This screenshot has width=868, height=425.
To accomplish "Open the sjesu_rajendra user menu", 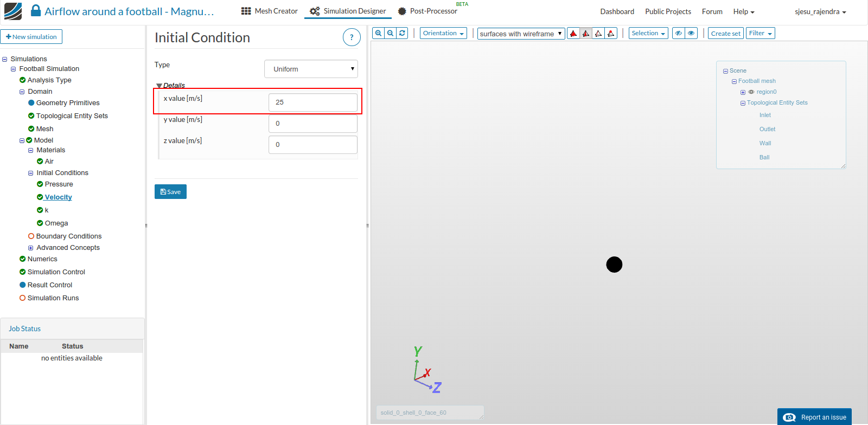I will click(x=820, y=11).
